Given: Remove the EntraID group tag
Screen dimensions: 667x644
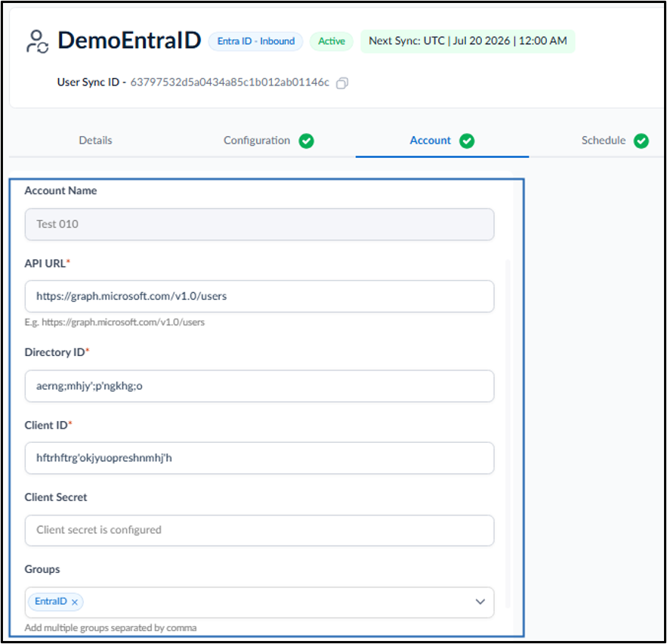Looking at the screenshot, I should point(75,602).
